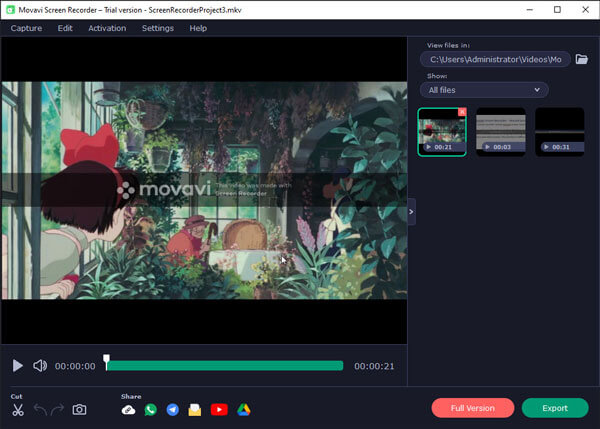Open the Capture menu
The width and height of the screenshot is (600, 429).
tap(26, 28)
